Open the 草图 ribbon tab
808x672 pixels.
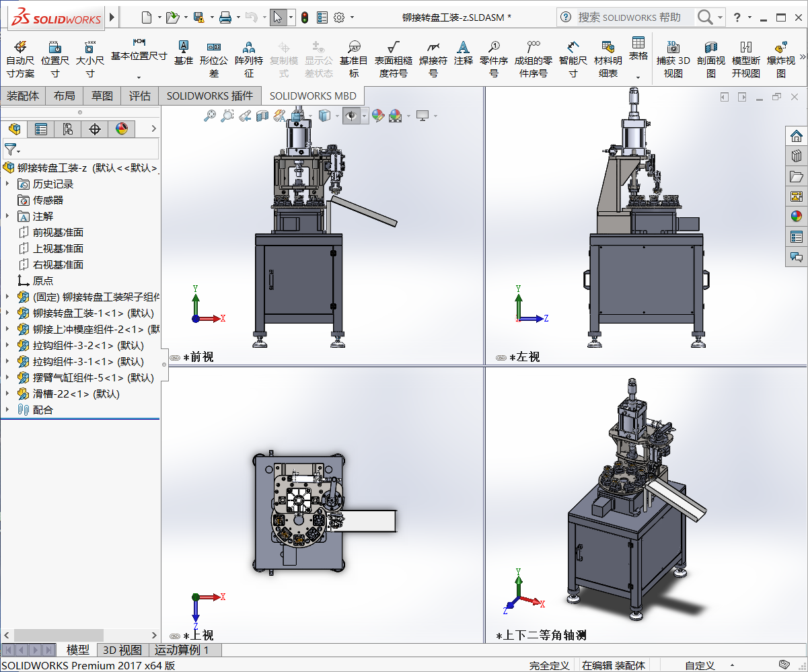point(102,96)
